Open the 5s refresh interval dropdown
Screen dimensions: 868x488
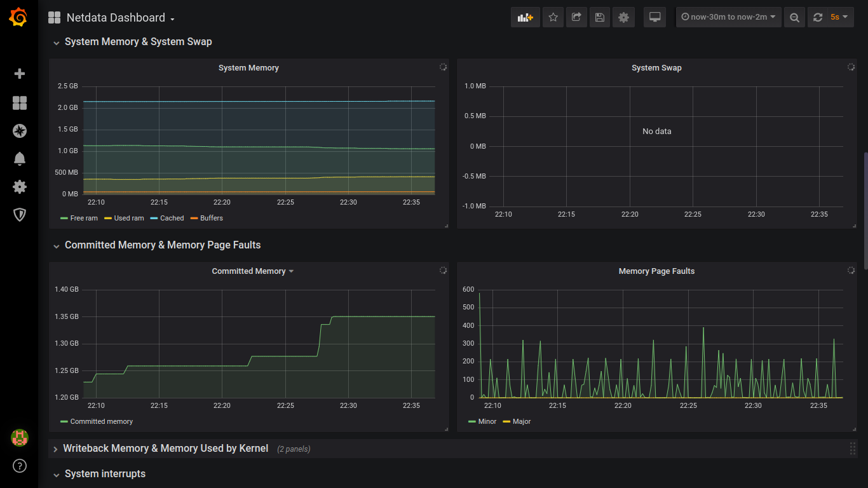(839, 18)
